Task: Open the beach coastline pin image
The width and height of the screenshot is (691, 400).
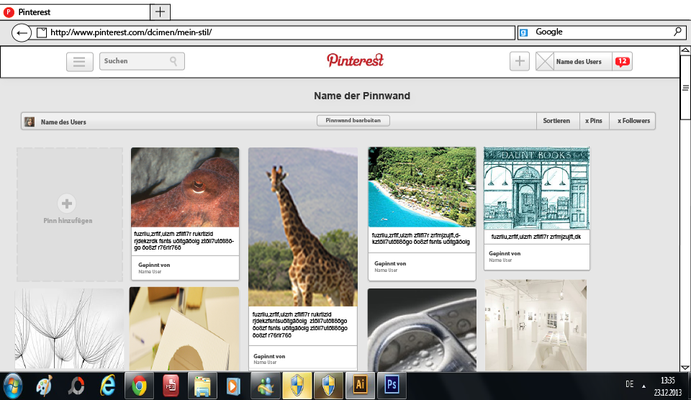Action: pos(422,187)
